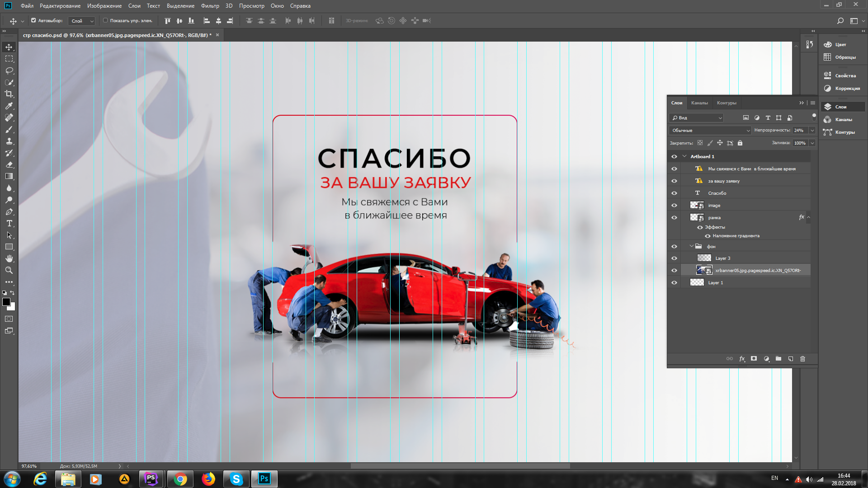This screenshot has width=868, height=488.
Task: Toggle Auto-Select checkbox
Action: coord(33,20)
